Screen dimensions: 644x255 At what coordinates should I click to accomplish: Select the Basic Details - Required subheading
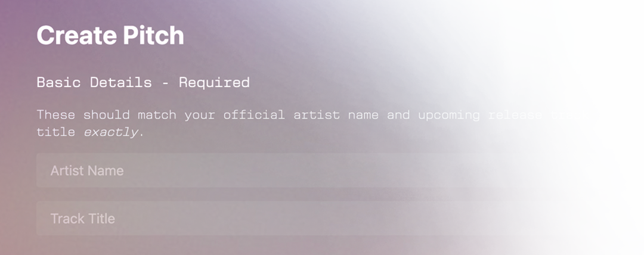click(x=143, y=82)
